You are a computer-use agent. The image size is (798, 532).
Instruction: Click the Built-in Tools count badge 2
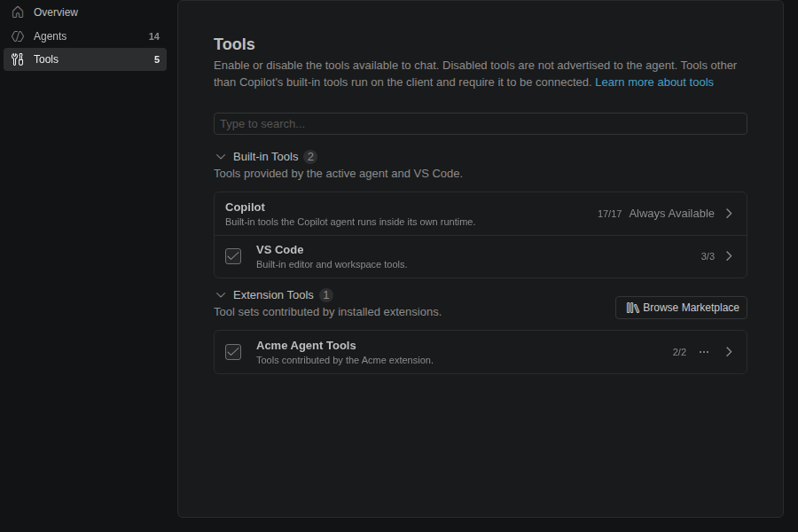[310, 157]
